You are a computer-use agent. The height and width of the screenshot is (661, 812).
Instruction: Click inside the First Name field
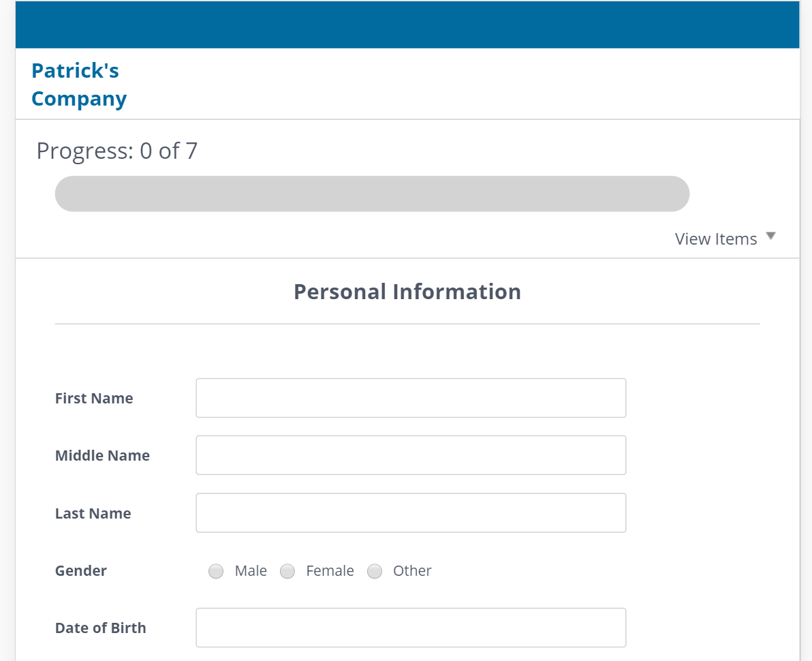[410, 397]
